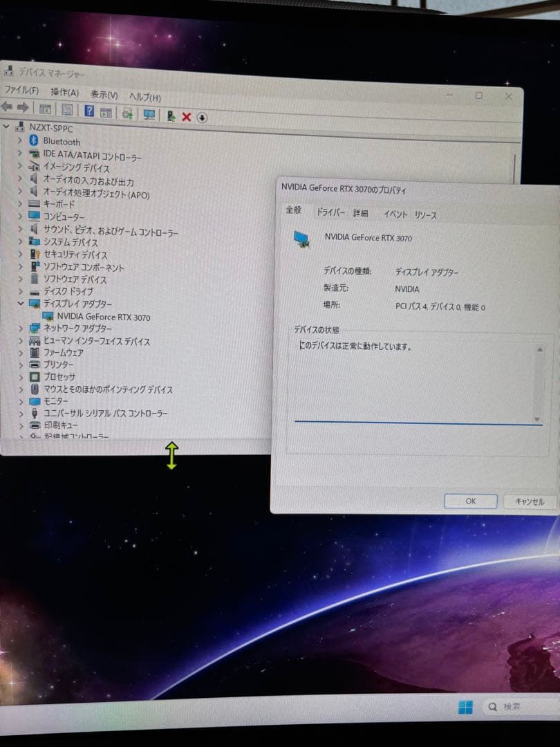Click the ディスプレイ アダプター value text
Image resolution: width=560 pixels, height=747 pixels.
[x=427, y=273]
